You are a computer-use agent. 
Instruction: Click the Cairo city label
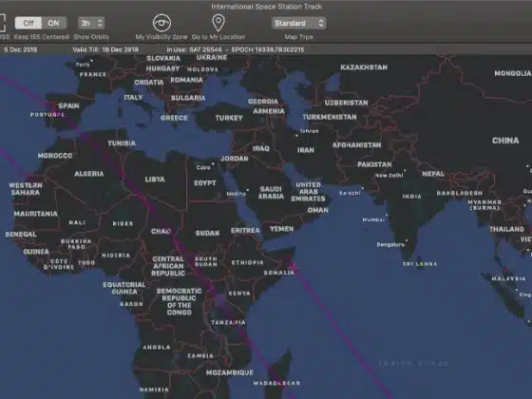click(x=203, y=167)
